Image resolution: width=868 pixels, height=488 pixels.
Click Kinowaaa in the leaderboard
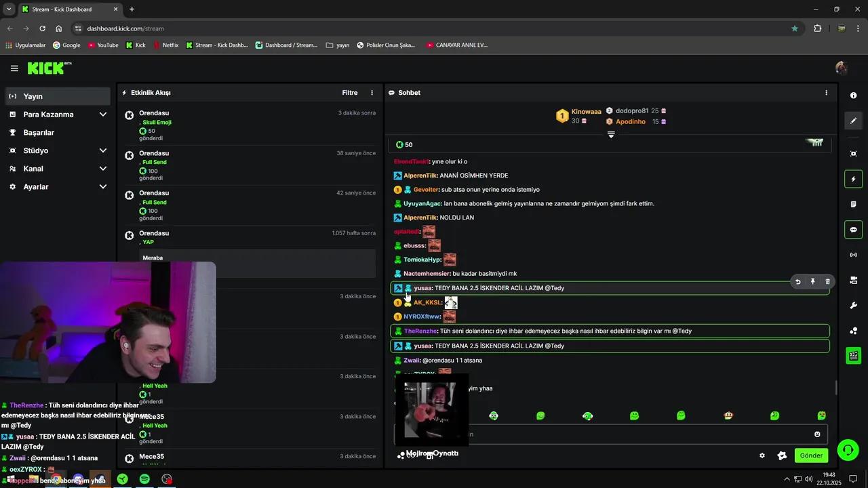coord(586,112)
